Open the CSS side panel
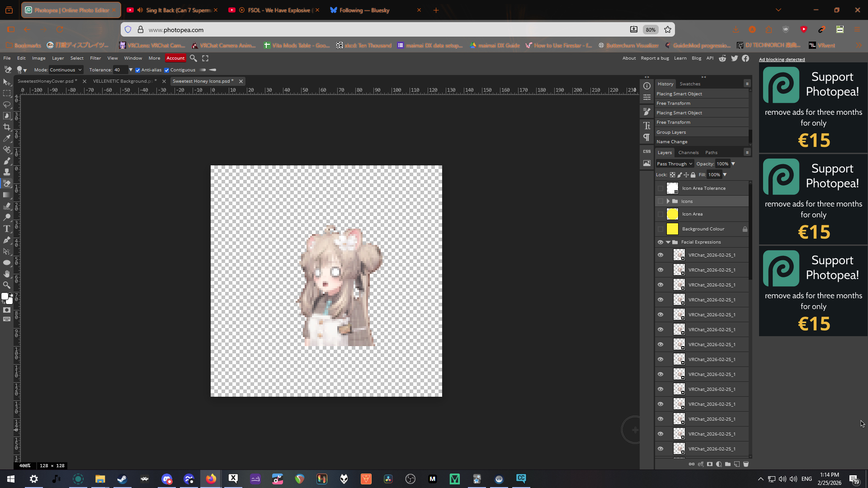This screenshot has width=868, height=488. 647,151
